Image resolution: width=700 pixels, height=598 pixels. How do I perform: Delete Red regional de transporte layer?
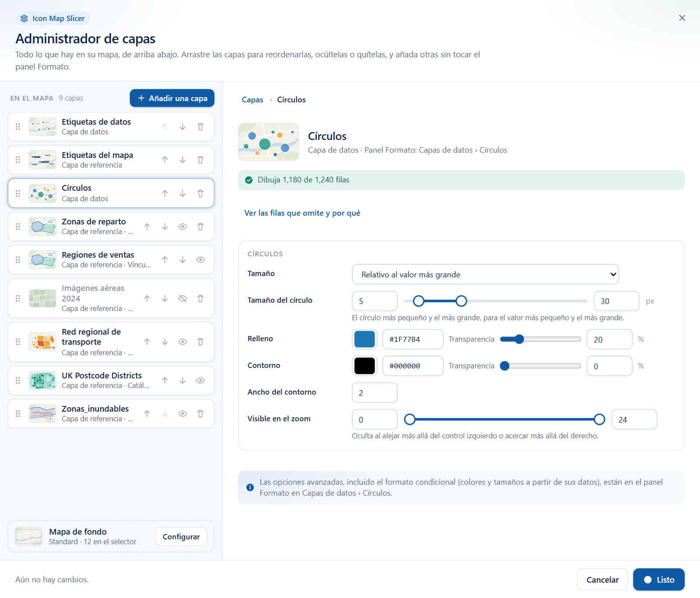click(x=200, y=342)
